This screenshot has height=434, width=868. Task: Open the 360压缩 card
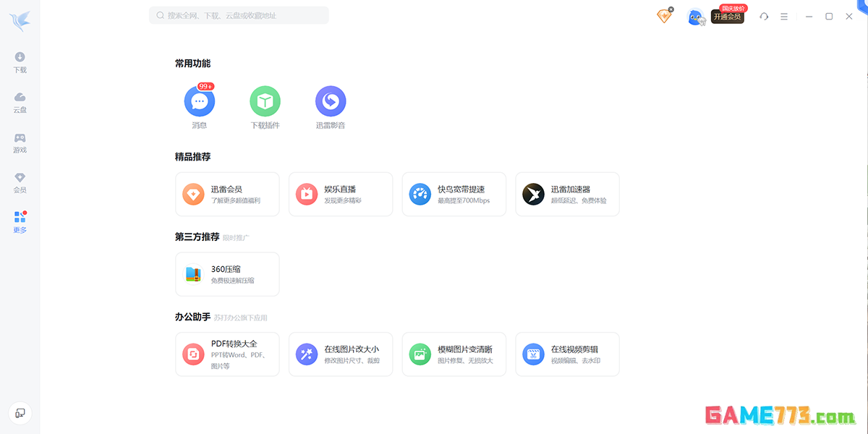(227, 274)
